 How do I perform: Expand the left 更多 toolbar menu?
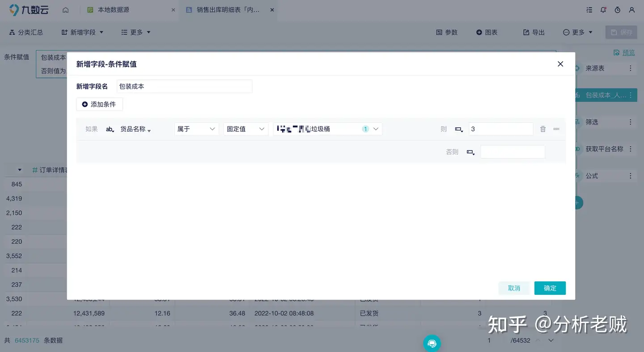point(136,32)
